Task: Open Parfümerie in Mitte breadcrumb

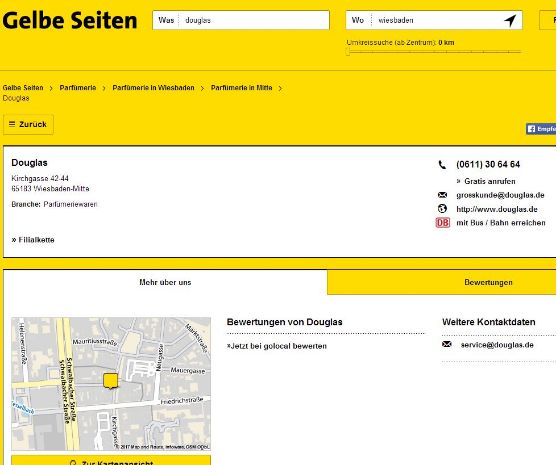Action: click(242, 88)
